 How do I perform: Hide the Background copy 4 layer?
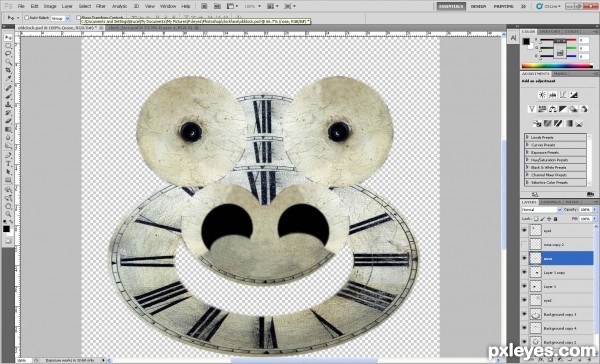pyautogui.click(x=524, y=328)
